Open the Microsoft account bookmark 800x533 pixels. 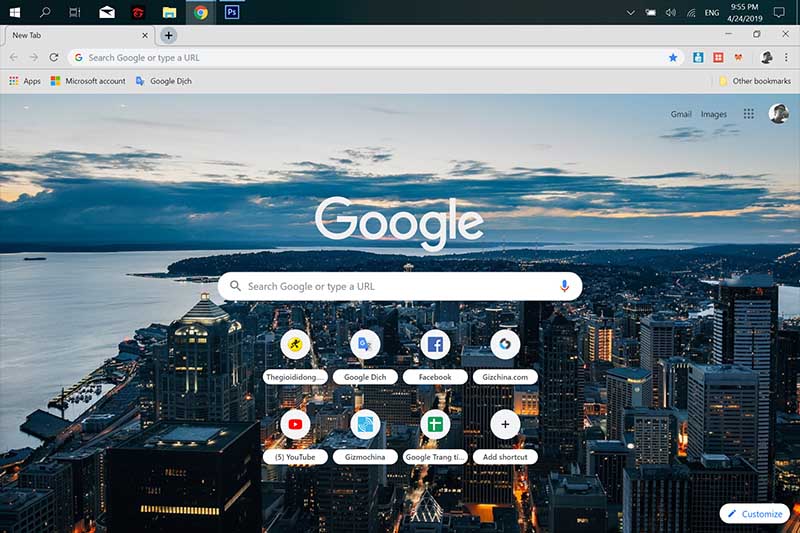pos(88,81)
